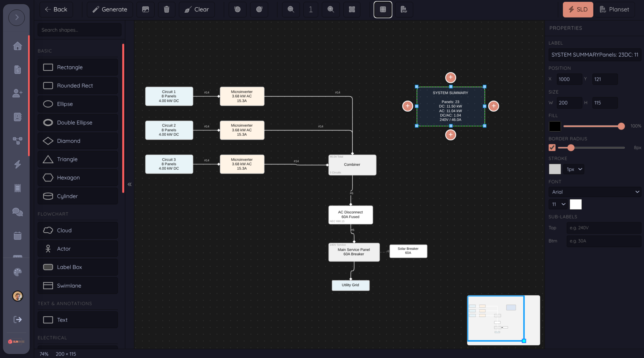Delete selection with the trash icon

(x=166, y=9)
